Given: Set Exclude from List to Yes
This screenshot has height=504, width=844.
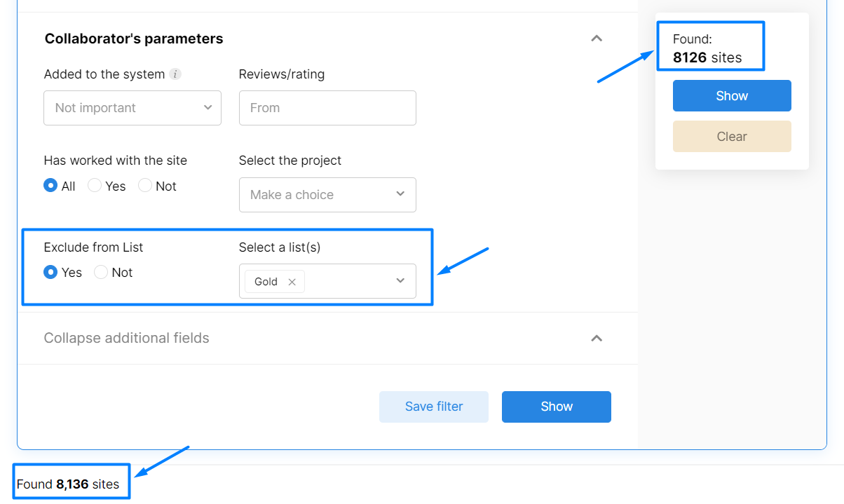Looking at the screenshot, I should 50,272.
